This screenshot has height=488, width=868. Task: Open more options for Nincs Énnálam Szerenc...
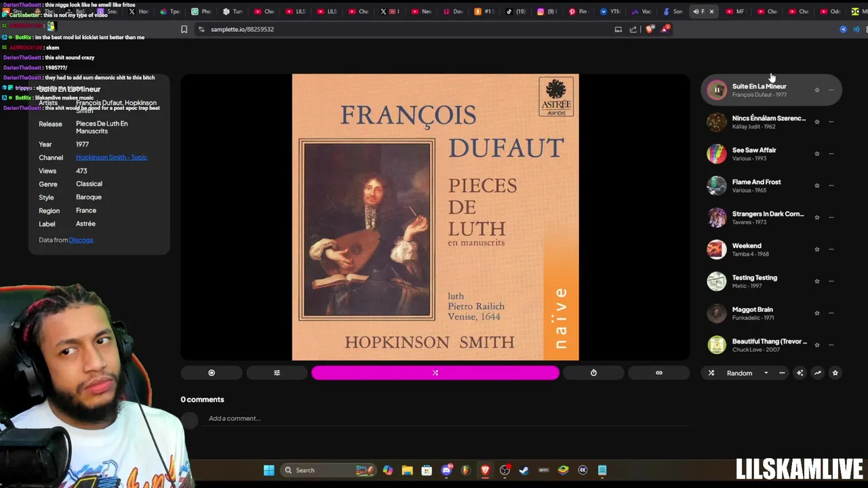tap(831, 122)
